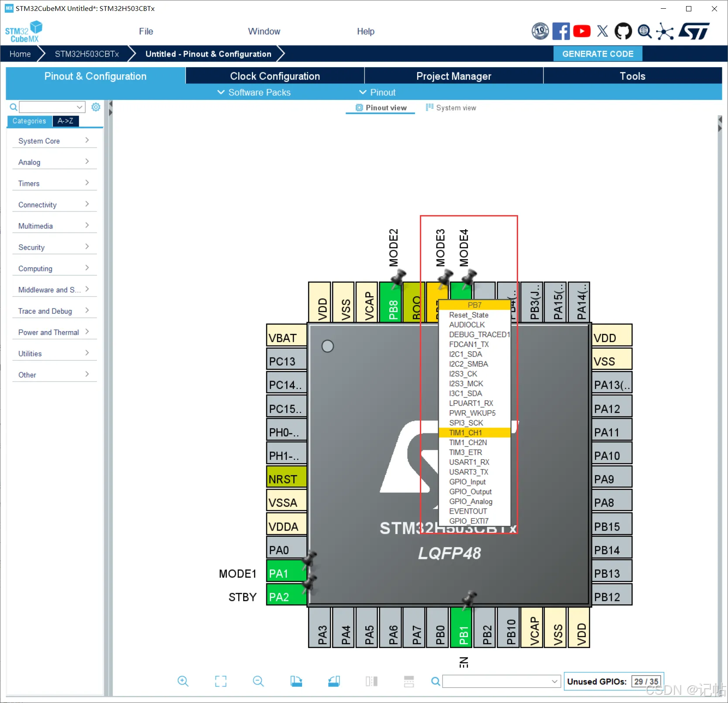Open the YouTube link icon
Screen dimensions: 728x703
coord(582,31)
